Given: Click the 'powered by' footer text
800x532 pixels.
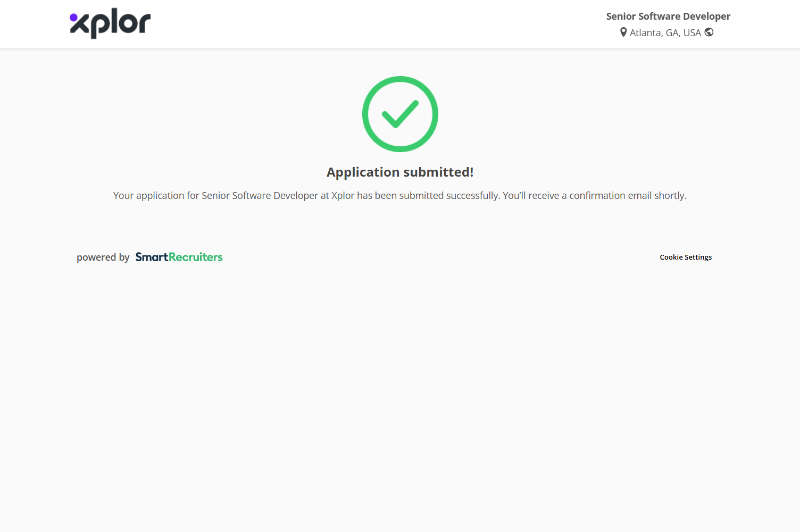Looking at the screenshot, I should [x=103, y=257].
